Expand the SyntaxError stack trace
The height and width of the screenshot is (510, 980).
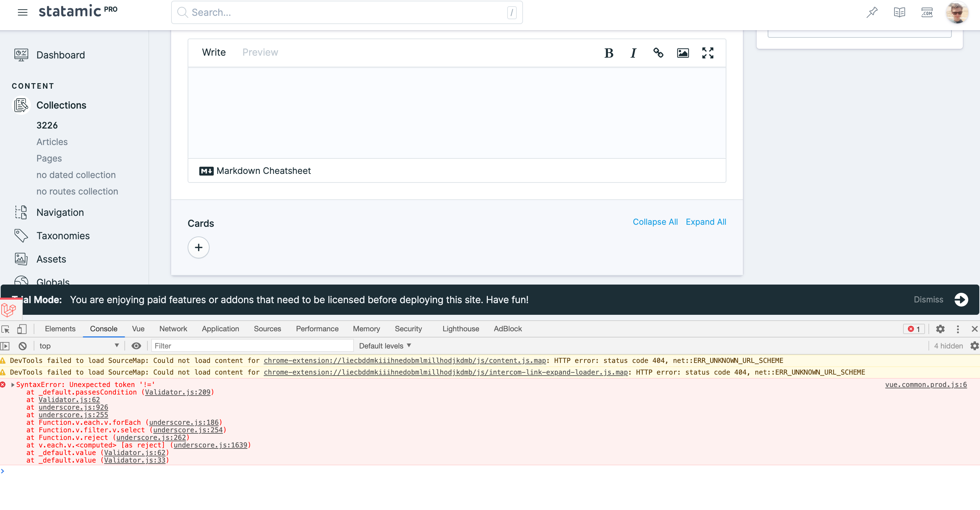[x=13, y=385]
